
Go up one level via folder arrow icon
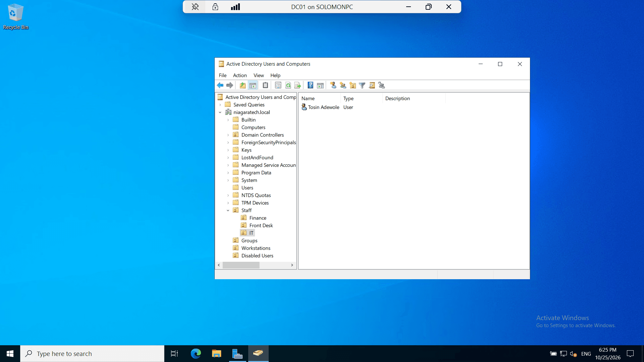[243, 85]
